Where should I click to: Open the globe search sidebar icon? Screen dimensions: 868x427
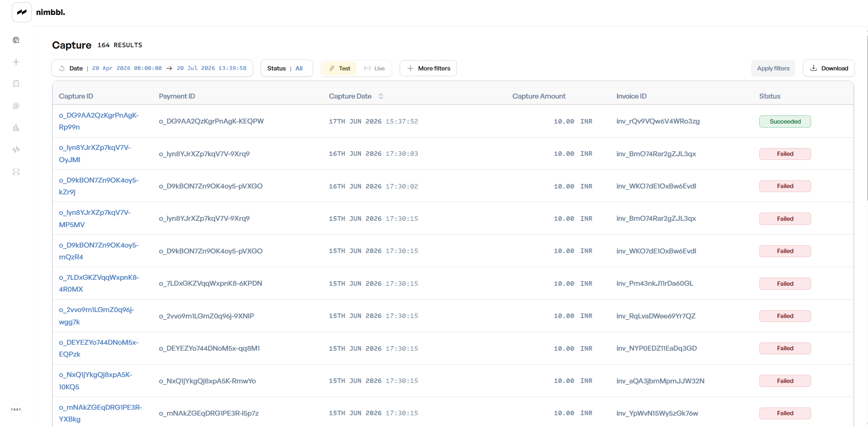click(x=16, y=40)
